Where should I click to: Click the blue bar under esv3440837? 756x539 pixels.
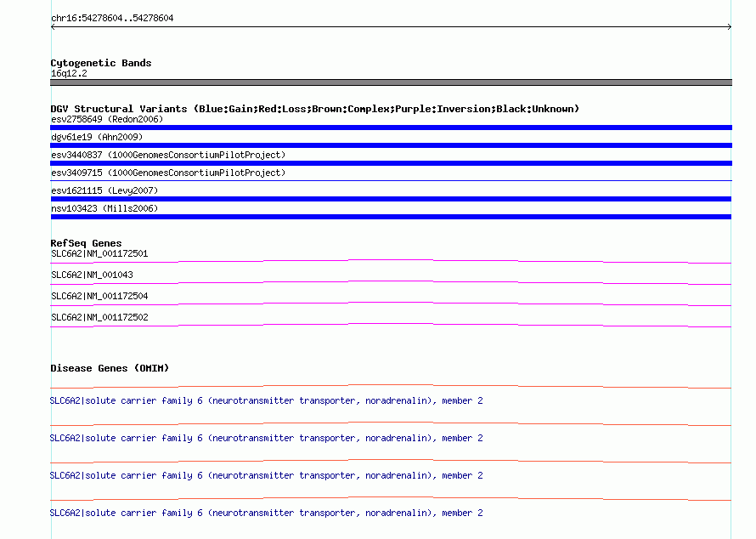click(x=391, y=163)
